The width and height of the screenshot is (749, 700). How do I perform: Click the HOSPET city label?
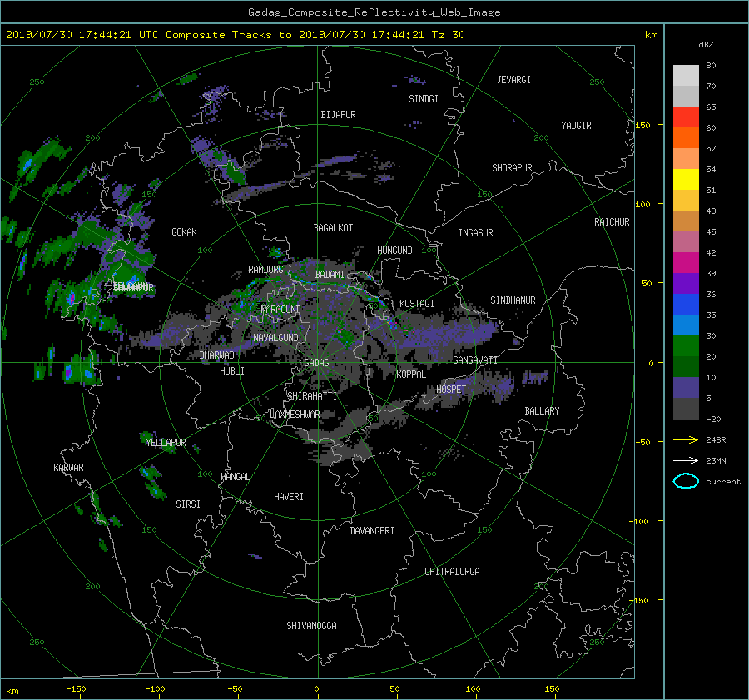[x=451, y=390]
